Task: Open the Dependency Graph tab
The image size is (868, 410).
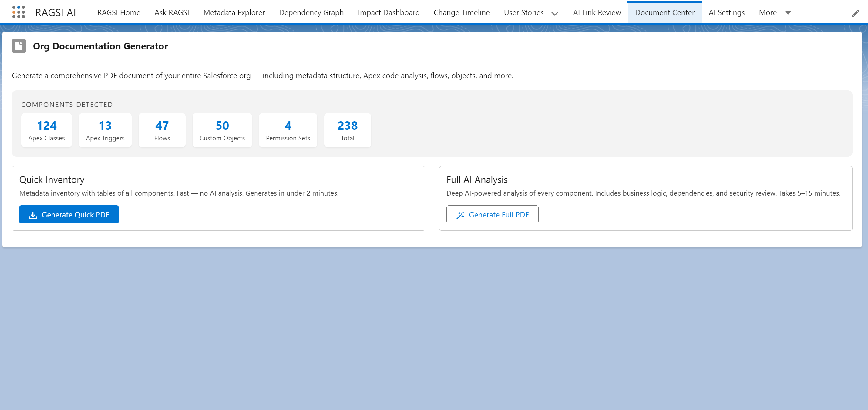Action: point(311,12)
